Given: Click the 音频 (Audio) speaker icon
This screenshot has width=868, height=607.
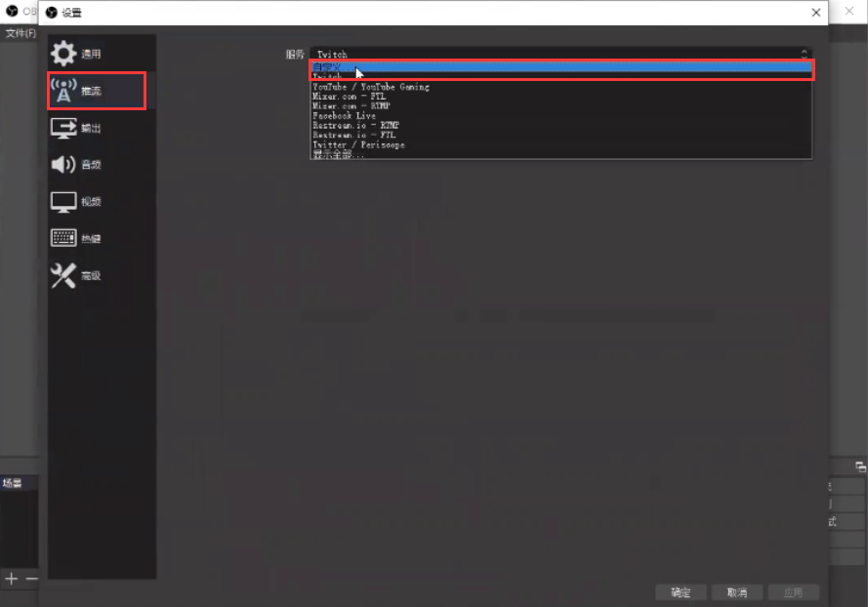Looking at the screenshot, I should (x=63, y=165).
